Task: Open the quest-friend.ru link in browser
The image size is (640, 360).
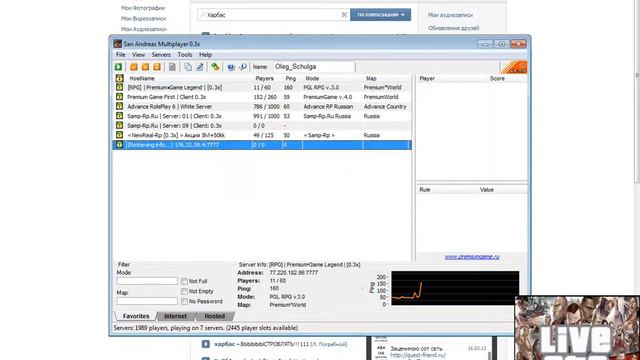Action: coord(418,355)
